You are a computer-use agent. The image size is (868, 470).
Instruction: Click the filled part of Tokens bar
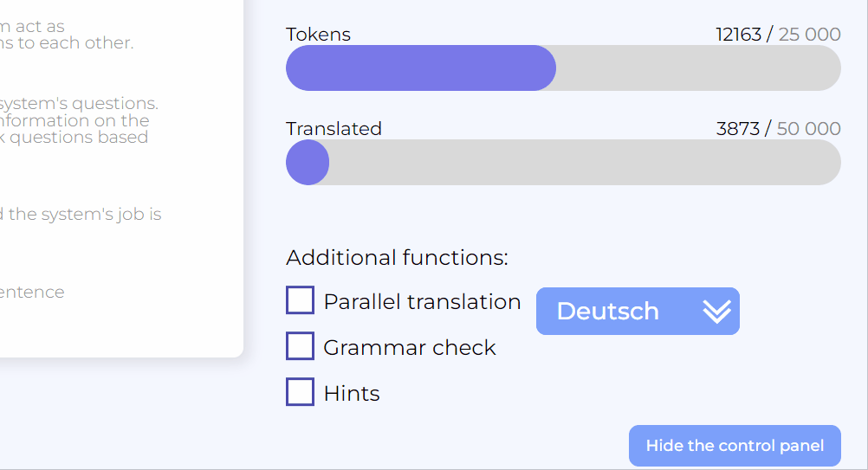pos(420,68)
